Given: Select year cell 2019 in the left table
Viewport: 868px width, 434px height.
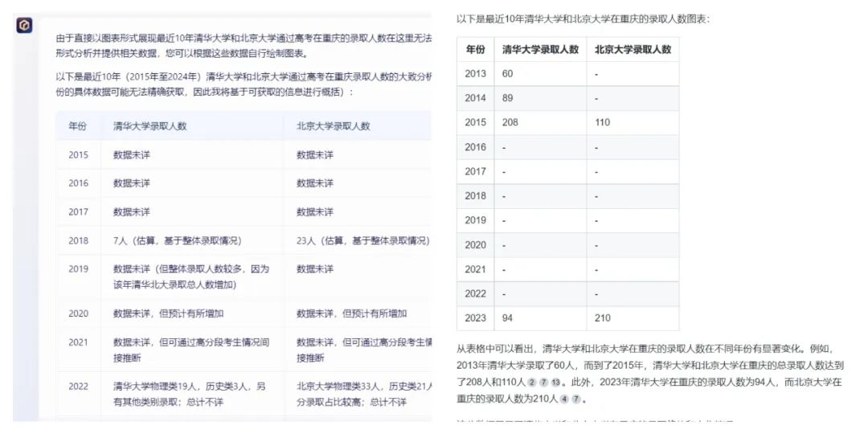Looking at the screenshot, I should pos(78,269).
